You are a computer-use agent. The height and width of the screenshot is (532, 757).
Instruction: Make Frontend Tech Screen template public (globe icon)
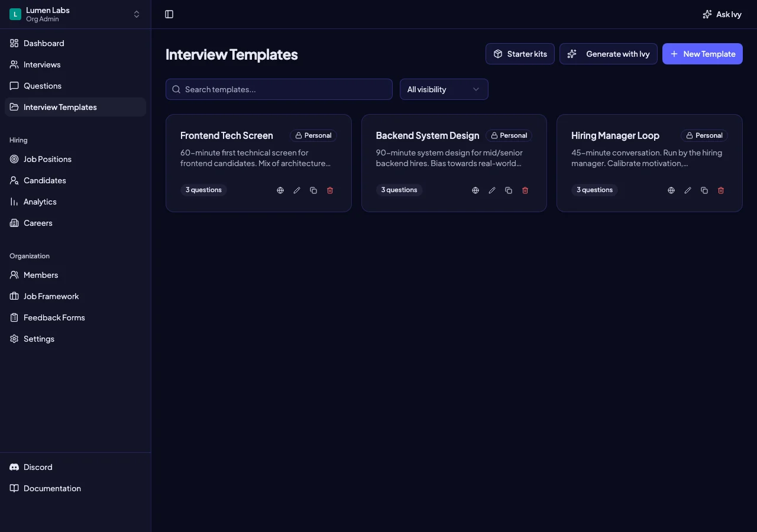(280, 190)
